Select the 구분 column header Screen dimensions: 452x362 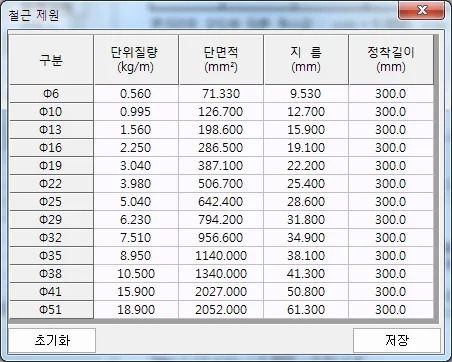click(x=51, y=60)
